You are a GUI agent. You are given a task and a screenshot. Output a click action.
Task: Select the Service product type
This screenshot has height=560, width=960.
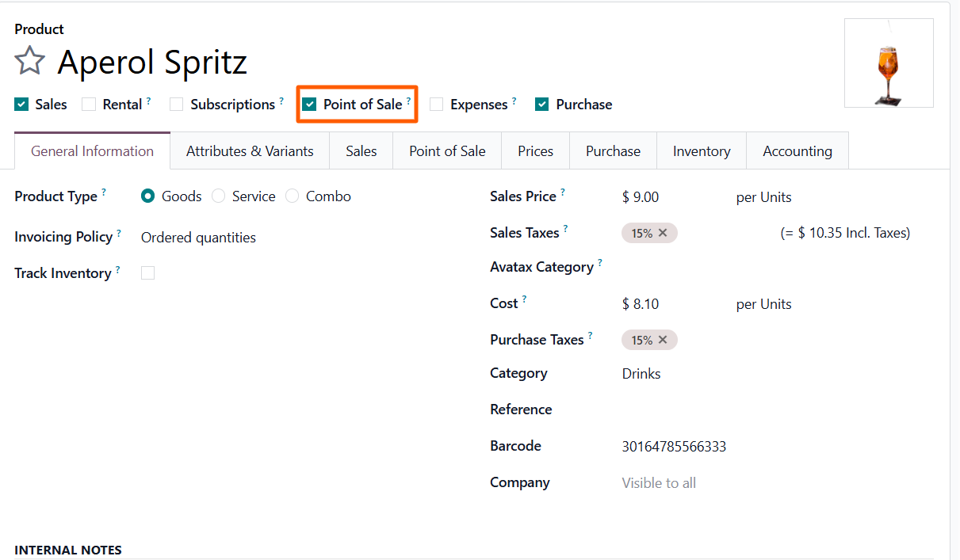pyautogui.click(x=219, y=196)
